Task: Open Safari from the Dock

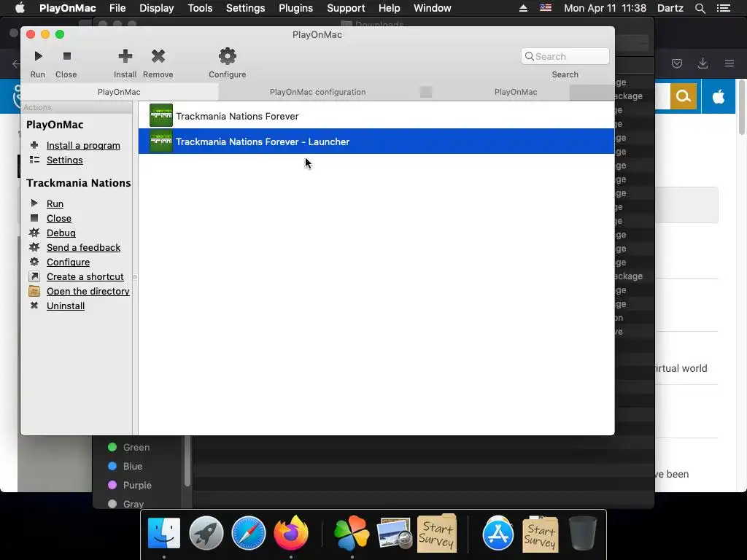Action: pyautogui.click(x=248, y=533)
